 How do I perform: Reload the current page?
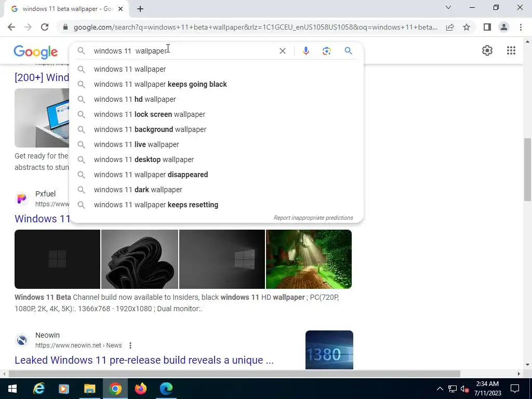pos(45,27)
